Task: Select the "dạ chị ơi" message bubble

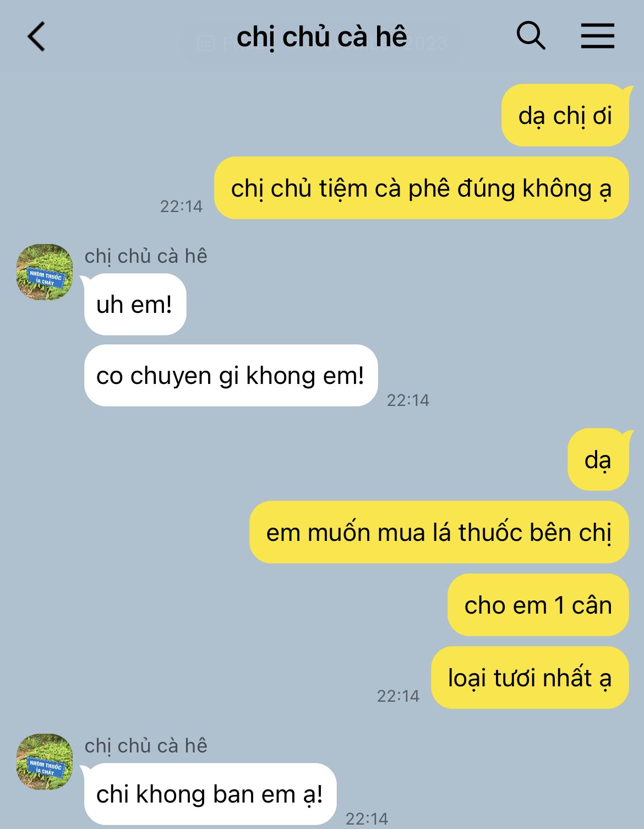Action: [x=565, y=115]
